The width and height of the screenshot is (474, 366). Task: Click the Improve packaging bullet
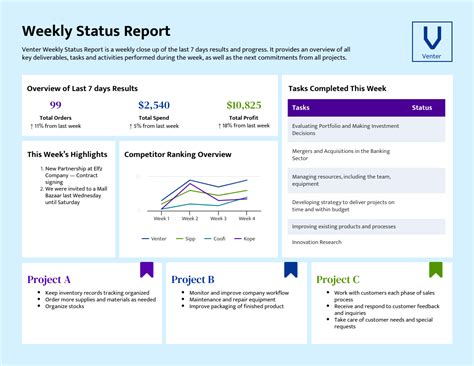point(237,306)
